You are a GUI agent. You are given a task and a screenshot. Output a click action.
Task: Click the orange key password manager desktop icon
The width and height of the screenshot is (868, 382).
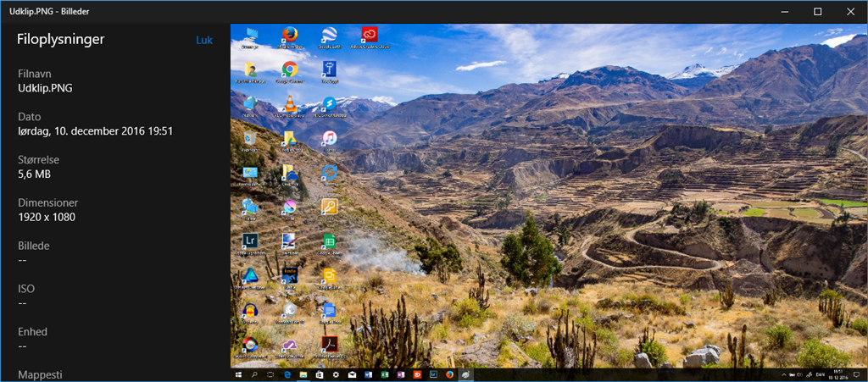click(330, 206)
